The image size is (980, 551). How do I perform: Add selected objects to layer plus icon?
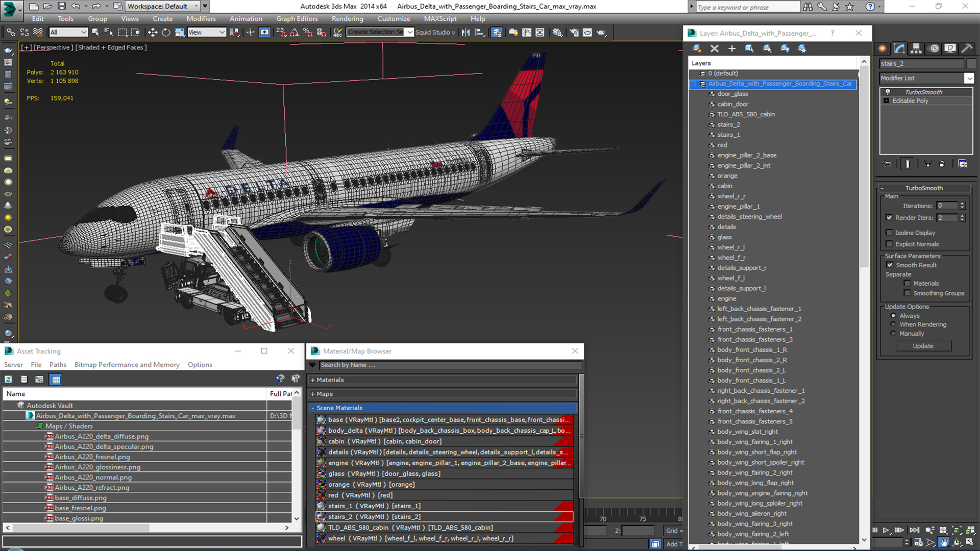click(731, 48)
